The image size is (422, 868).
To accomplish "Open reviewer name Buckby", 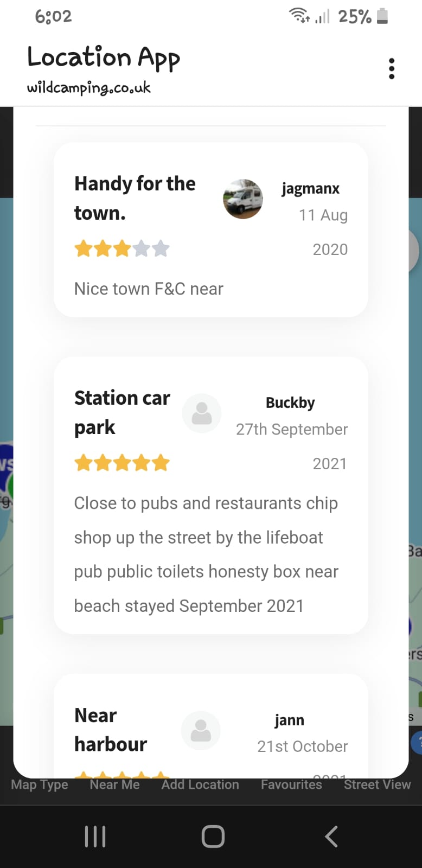I will [x=290, y=403].
